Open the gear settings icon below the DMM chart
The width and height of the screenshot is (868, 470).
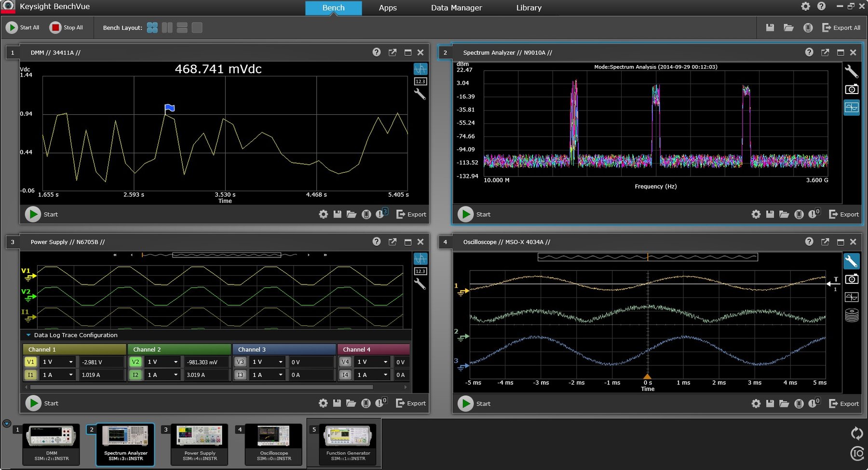tap(323, 214)
